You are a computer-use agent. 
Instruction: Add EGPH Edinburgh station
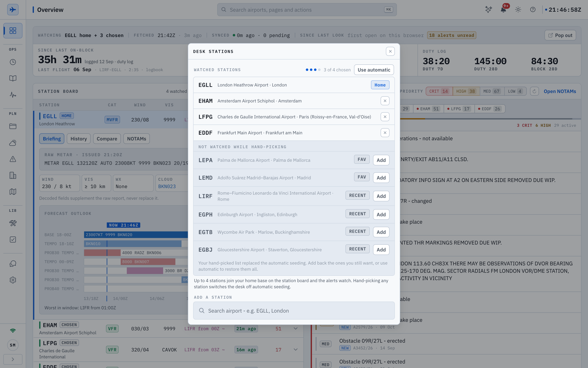[381, 214]
